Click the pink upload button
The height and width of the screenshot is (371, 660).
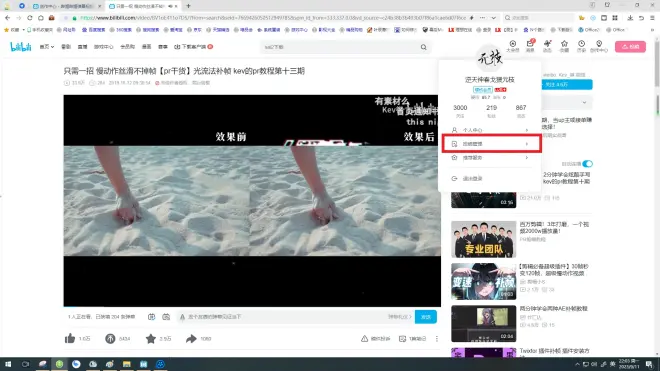[630, 47]
